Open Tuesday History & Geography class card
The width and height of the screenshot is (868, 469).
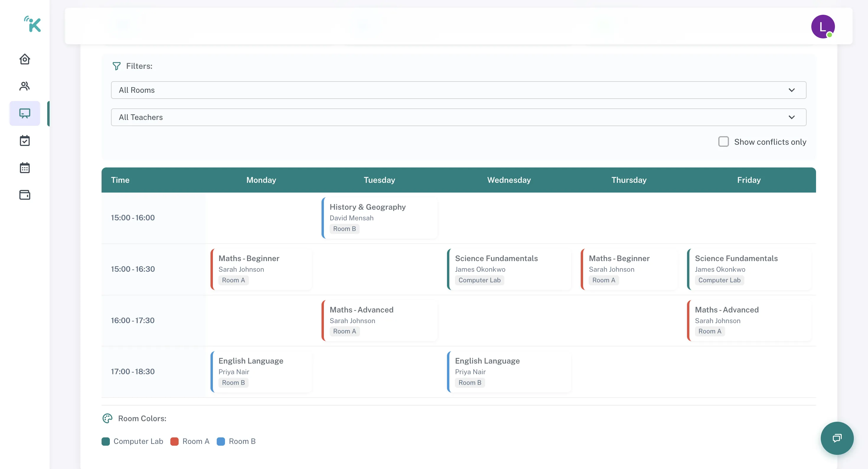(379, 218)
